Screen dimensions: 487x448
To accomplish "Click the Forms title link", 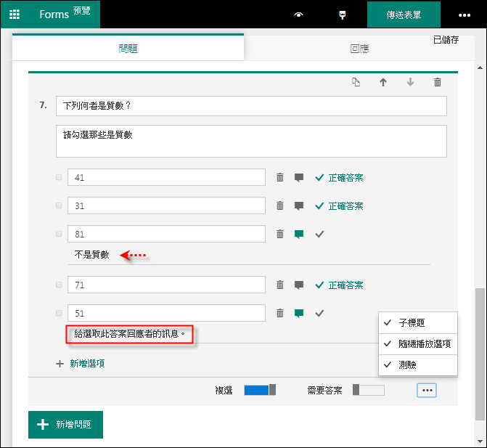I will [54, 15].
